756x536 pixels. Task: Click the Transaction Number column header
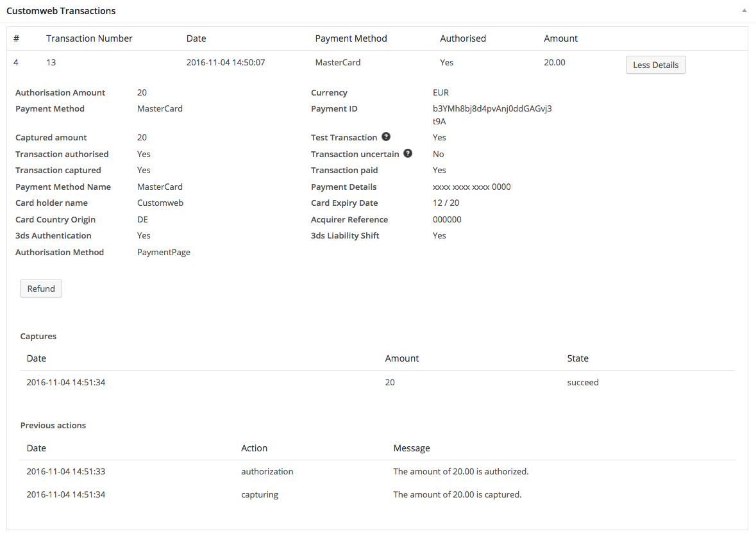(x=89, y=38)
